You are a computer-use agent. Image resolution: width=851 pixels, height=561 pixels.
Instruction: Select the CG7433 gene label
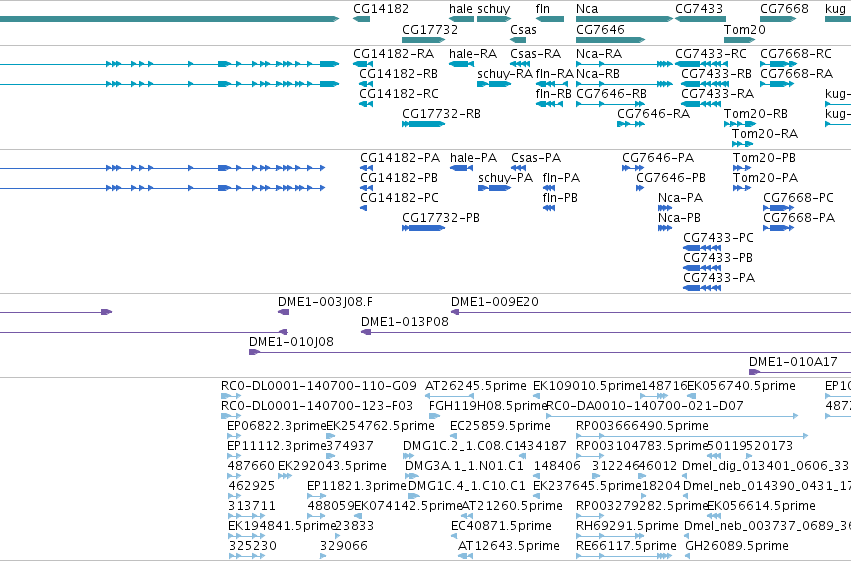[x=699, y=9]
